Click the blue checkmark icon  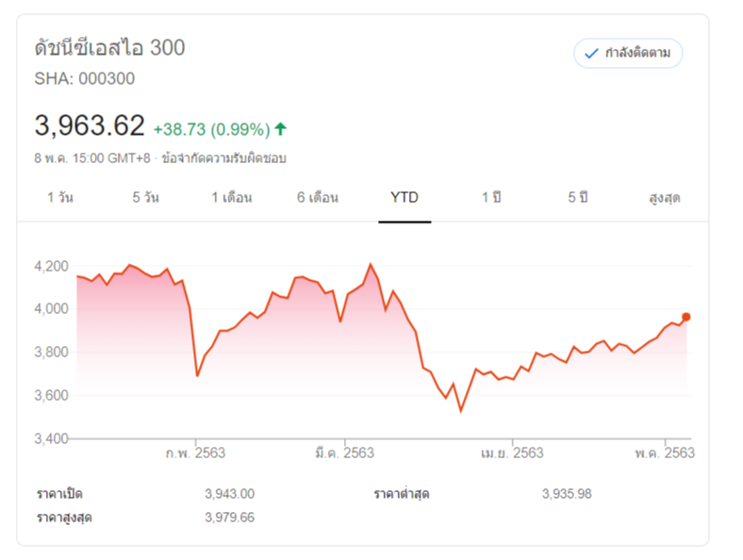pos(592,53)
